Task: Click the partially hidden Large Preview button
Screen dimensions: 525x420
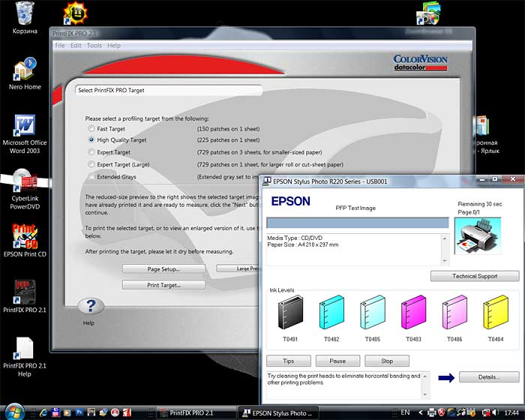Action: tap(238, 268)
